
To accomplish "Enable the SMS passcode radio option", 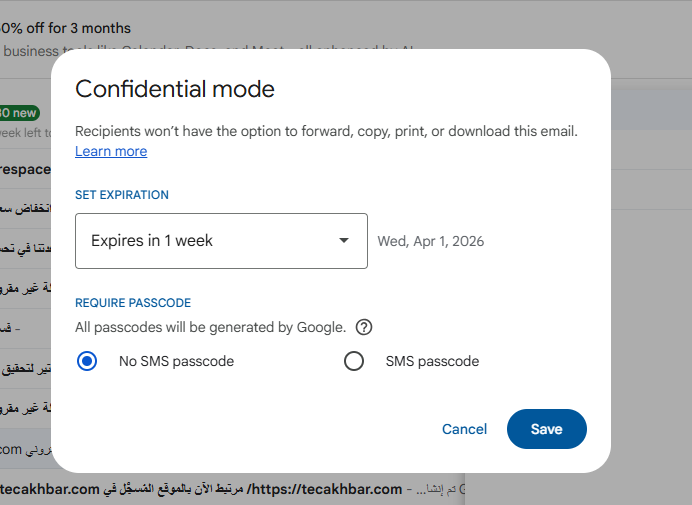I will pos(354,361).
